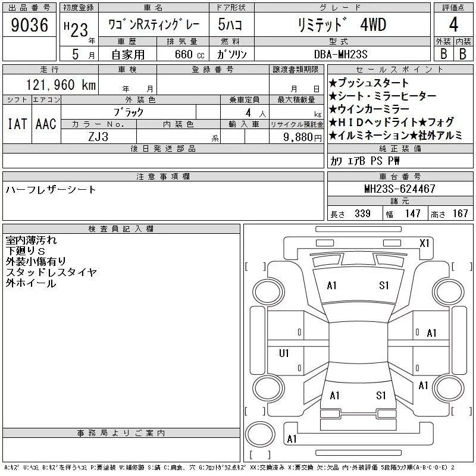Click the X1 mark on the front bumper

(x=424, y=243)
